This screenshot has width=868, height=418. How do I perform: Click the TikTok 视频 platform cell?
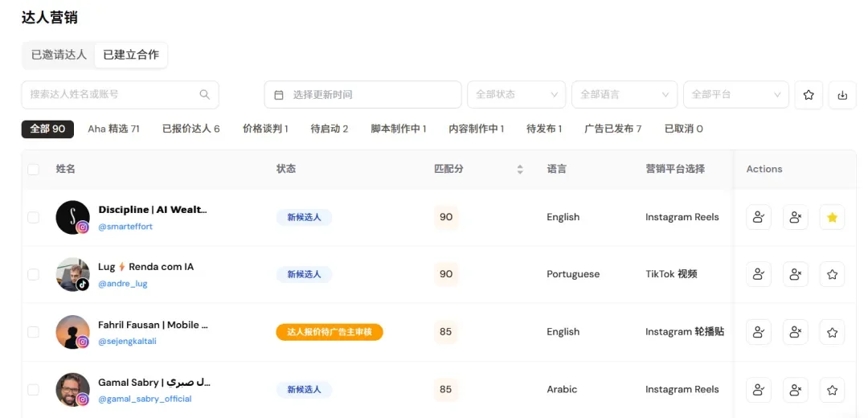[x=671, y=274]
